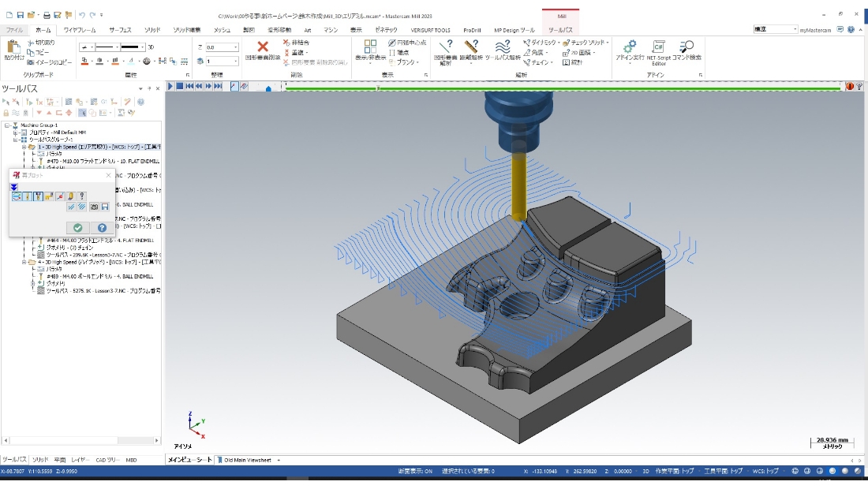The image size is (868, 489).
Task: Select the Old Main Viewsheet tab
Action: (x=247, y=460)
